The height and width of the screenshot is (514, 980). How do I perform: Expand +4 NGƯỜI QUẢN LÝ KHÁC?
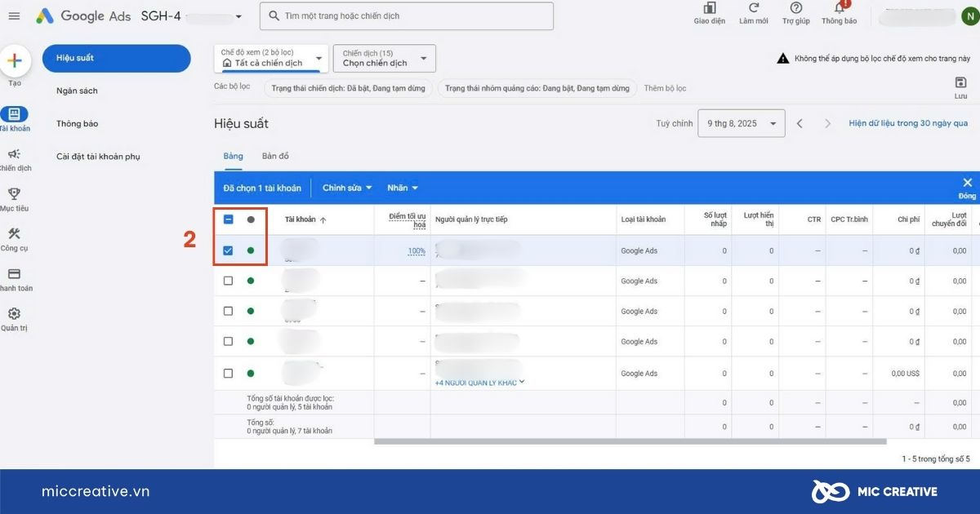pos(480,383)
